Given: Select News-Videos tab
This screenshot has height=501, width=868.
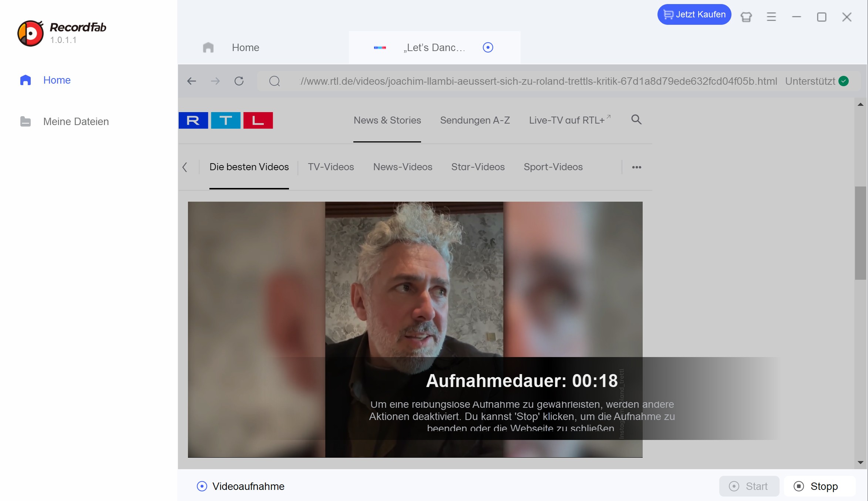Looking at the screenshot, I should tap(403, 167).
